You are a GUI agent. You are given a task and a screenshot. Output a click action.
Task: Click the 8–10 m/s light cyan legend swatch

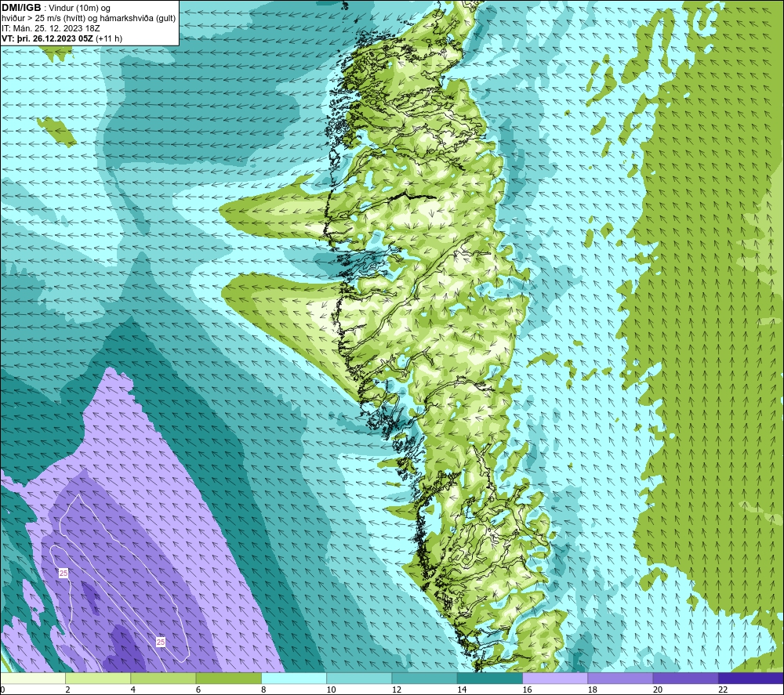click(x=294, y=679)
